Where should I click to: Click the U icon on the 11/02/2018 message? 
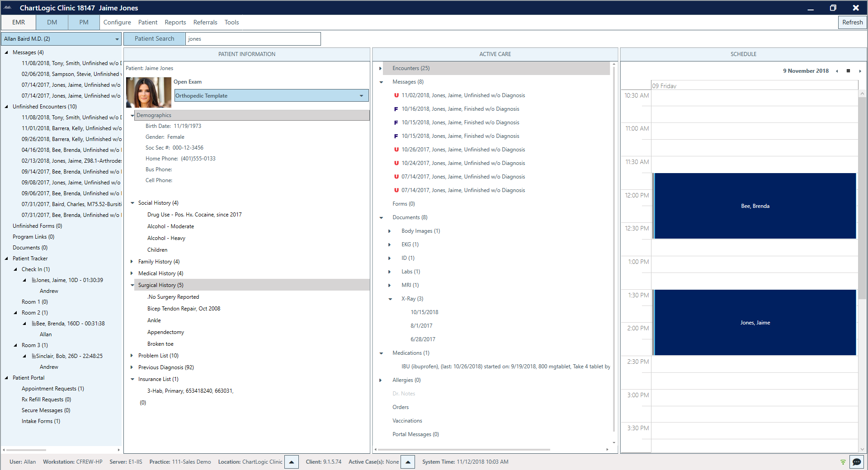click(396, 95)
